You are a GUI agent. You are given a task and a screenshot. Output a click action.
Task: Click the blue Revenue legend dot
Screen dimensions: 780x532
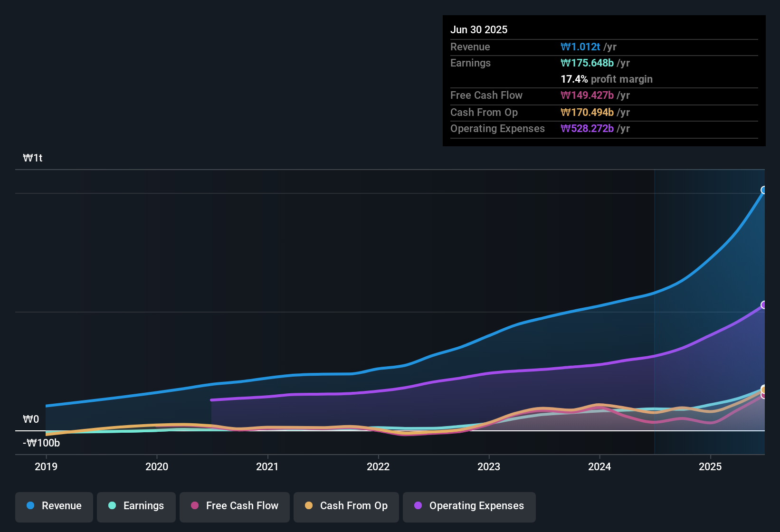[x=30, y=506]
